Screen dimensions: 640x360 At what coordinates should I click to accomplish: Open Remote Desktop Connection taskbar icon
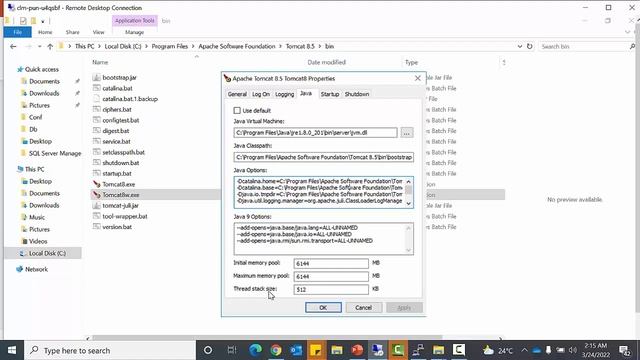click(x=378, y=350)
